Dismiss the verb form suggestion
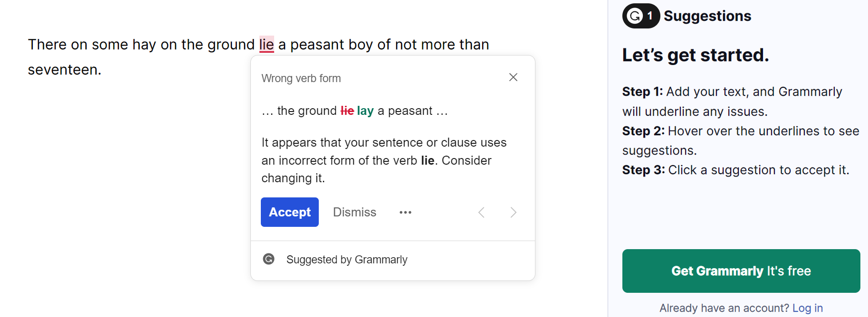868x317 pixels. pyautogui.click(x=354, y=212)
